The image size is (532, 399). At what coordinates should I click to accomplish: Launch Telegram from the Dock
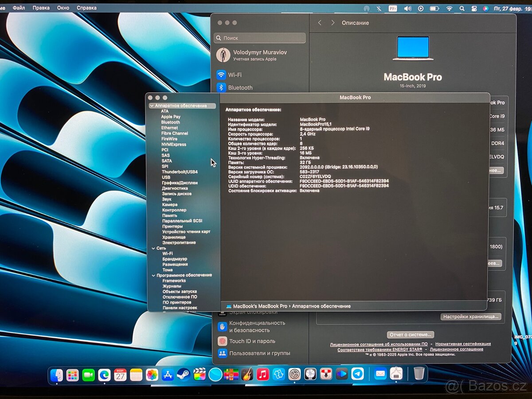(x=356, y=374)
